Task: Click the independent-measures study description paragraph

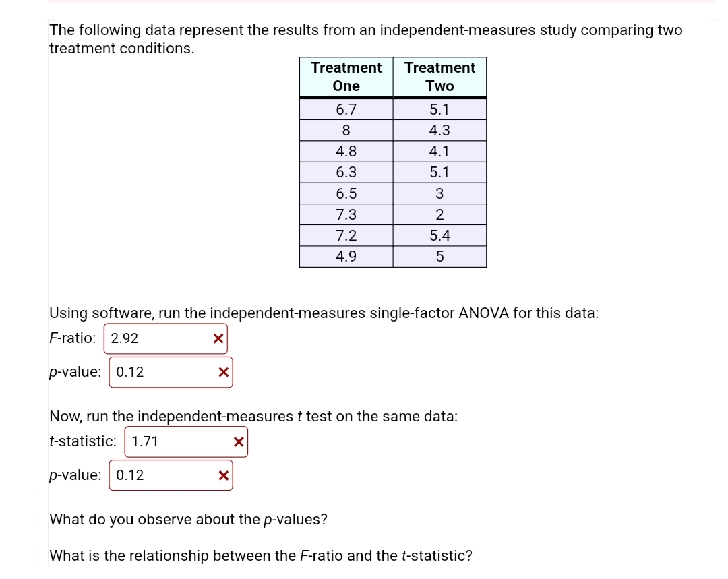Action: pos(365,38)
